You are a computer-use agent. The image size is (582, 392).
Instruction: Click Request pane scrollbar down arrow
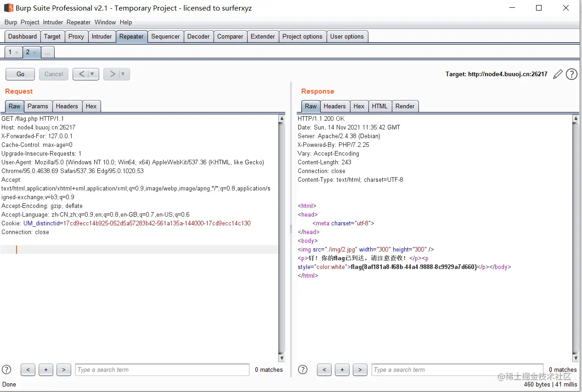pyautogui.click(x=282, y=358)
